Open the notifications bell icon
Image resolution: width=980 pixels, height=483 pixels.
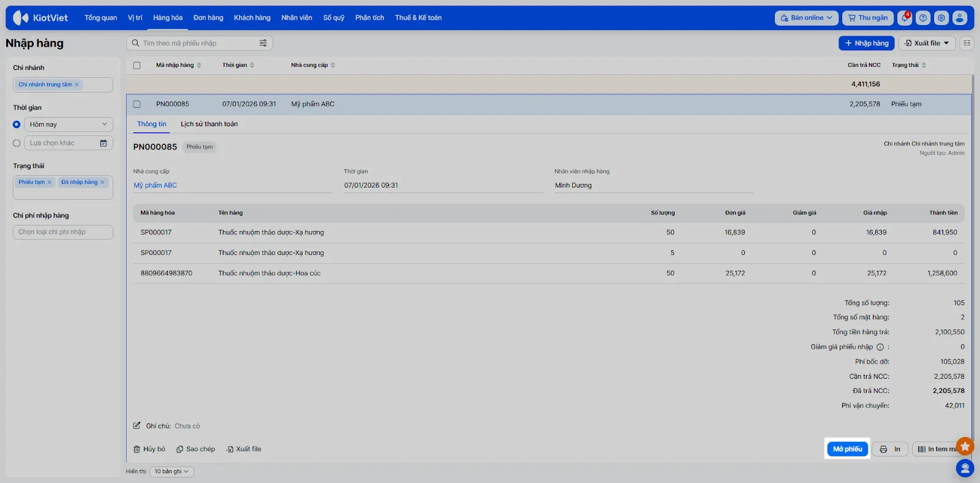click(905, 18)
